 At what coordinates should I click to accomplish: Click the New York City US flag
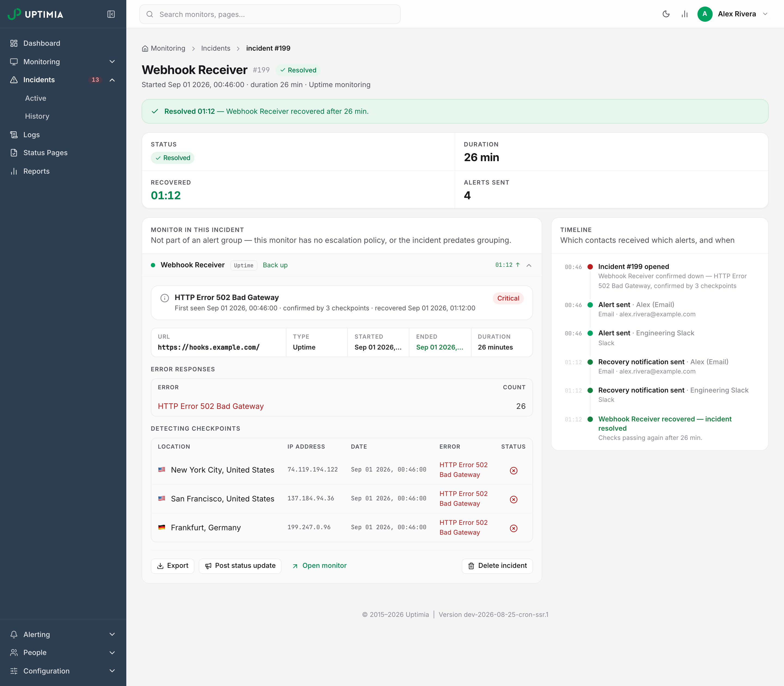click(161, 470)
